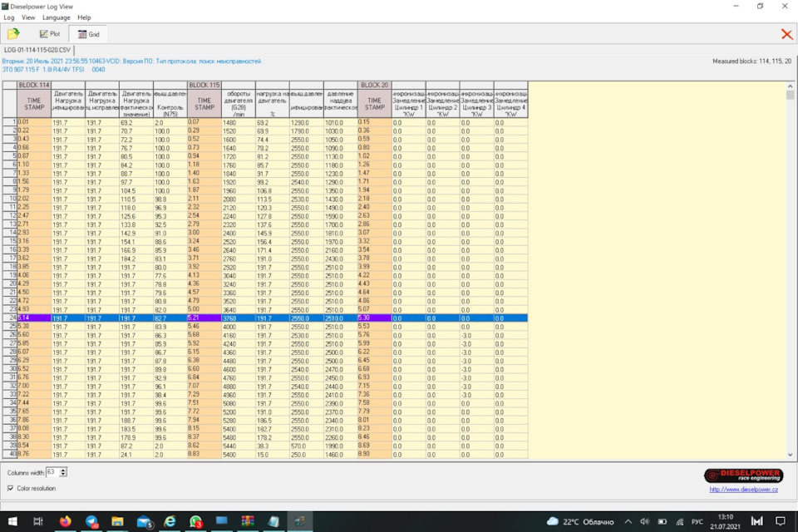Click the Dieselpower race engineering logo
The width and height of the screenshot is (798, 532).
coord(743,475)
